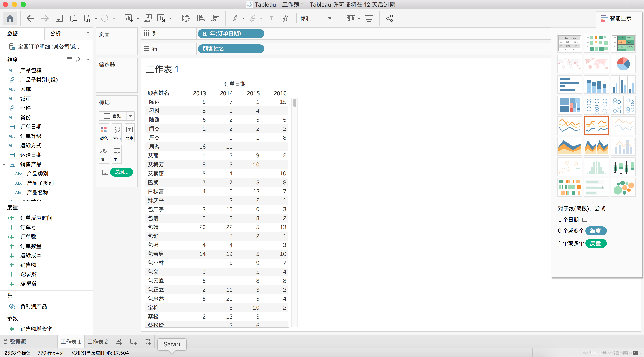Open the Tooltip marks card
644x357 pixels.
coord(117,154)
